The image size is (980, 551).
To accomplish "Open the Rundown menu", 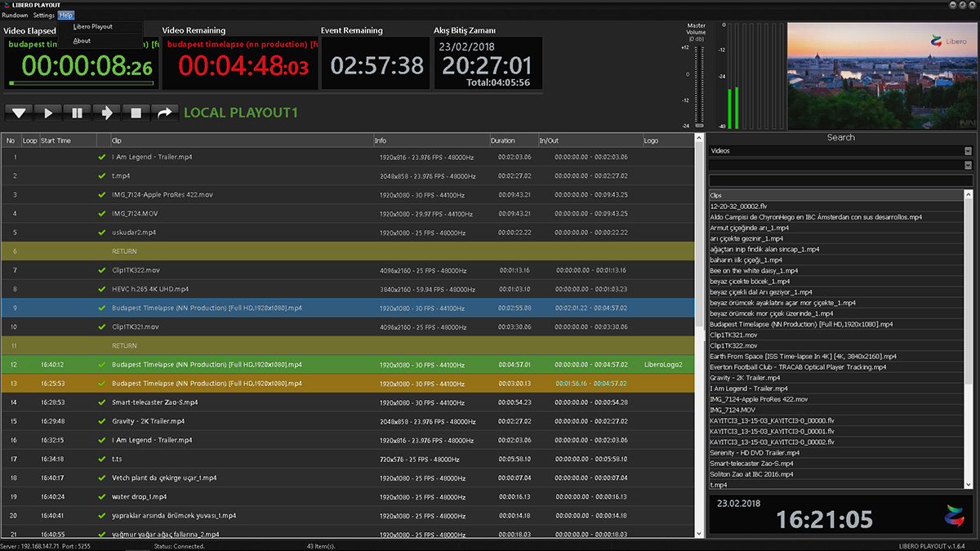I will (x=15, y=16).
